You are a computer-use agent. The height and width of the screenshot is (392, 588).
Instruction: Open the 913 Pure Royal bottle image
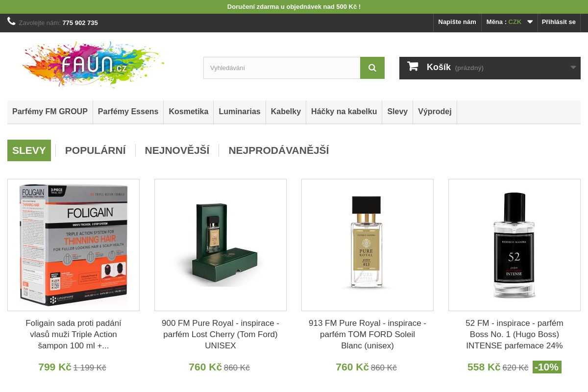click(x=367, y=245)
